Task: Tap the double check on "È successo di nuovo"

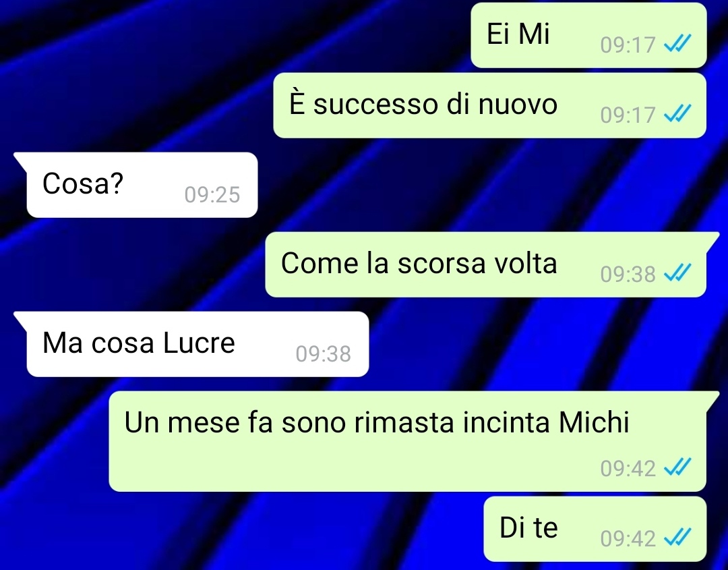Action: pyautogui.click(x=677, y=113)
